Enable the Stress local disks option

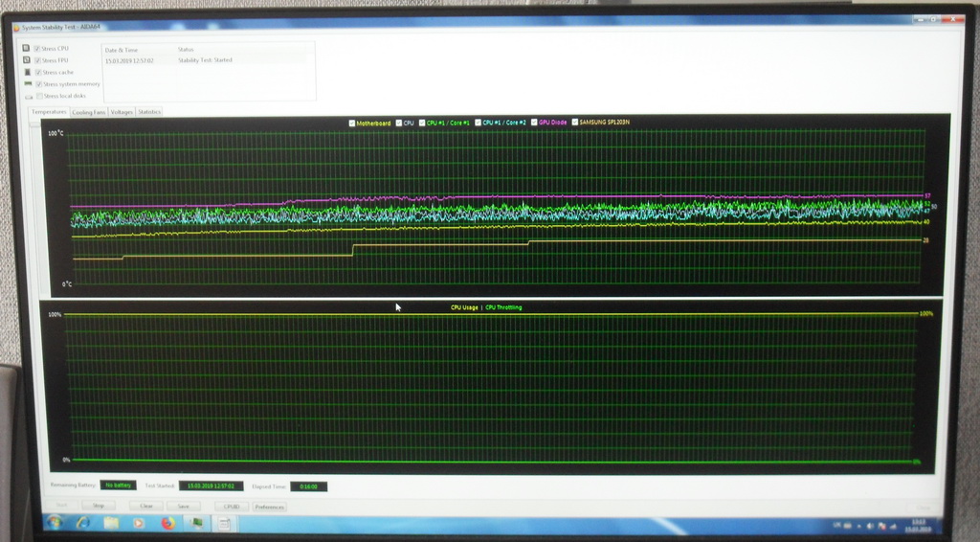39,96
